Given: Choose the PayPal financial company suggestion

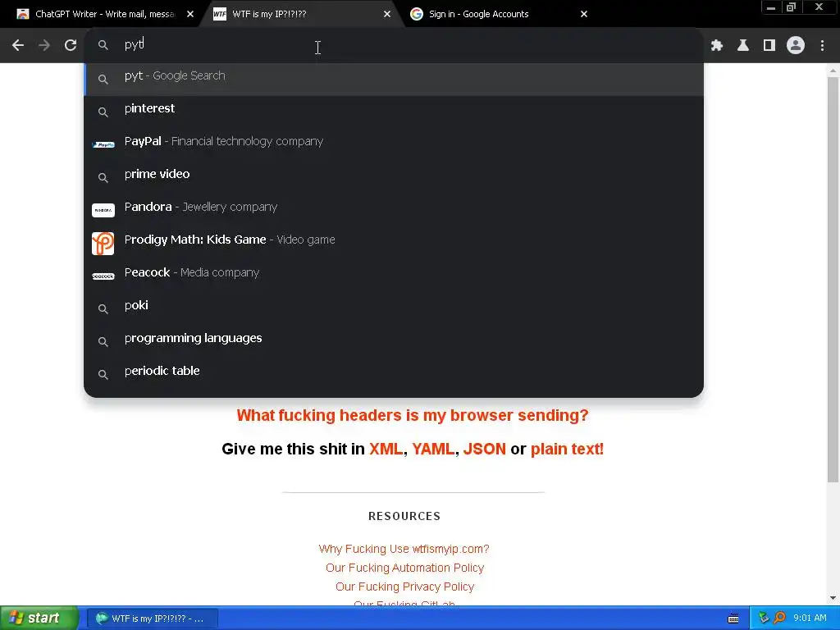Looking at the screenshot, I should click(x=394, y=144).
